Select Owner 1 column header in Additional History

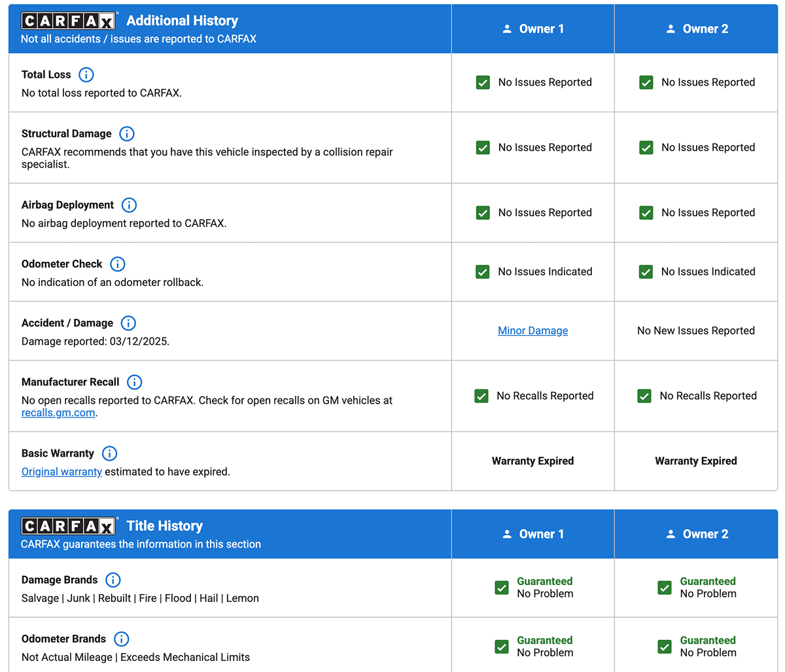[532, 29]
